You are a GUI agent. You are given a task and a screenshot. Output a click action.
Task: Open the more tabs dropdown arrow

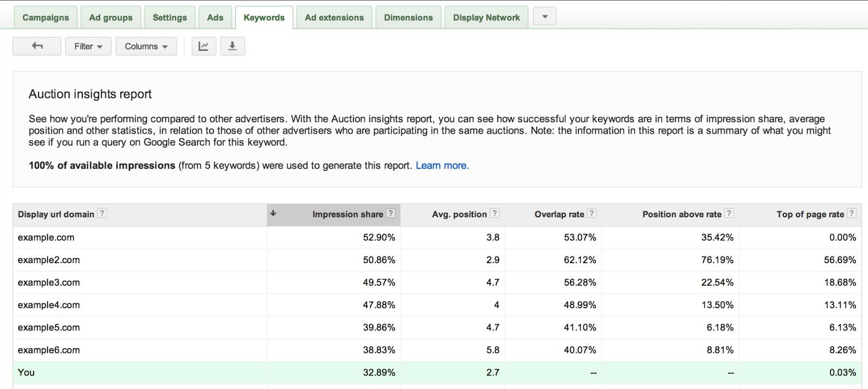tap(544, 16)
